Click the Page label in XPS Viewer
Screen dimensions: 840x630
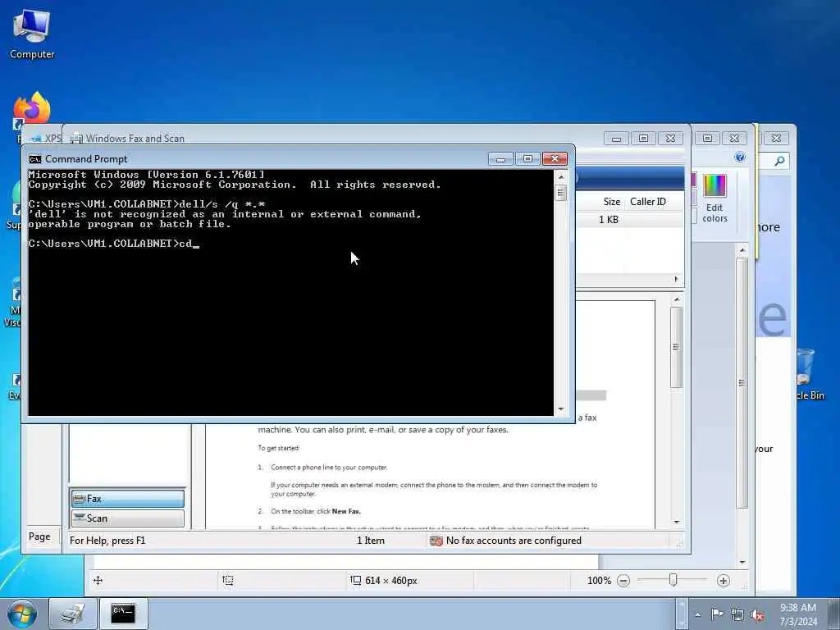pos(39,536)
